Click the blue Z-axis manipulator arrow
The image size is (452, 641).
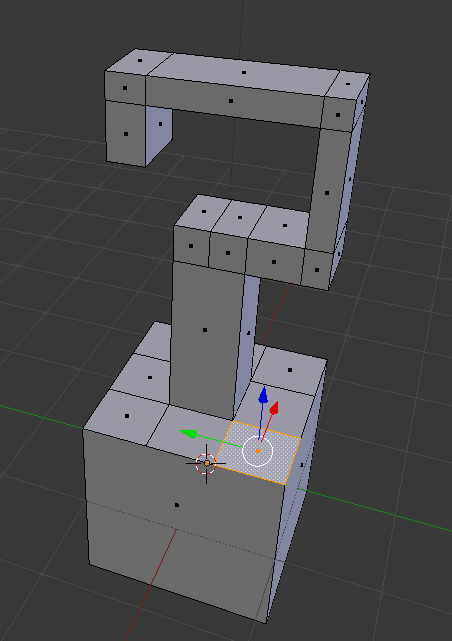pyautogui.click(x=264, y=394)
